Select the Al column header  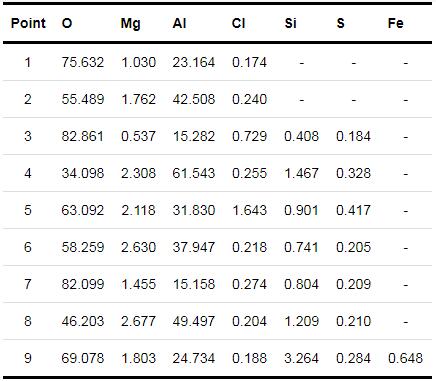(x=179, y=23)
